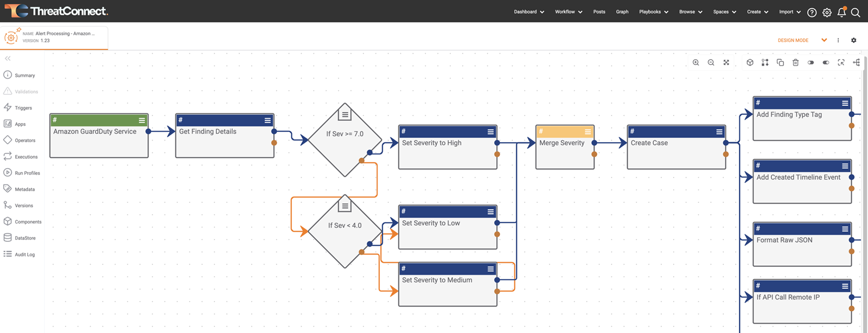Click the notifications bell icon
This screenshot has width=868, height=333.
click(841, 12)
